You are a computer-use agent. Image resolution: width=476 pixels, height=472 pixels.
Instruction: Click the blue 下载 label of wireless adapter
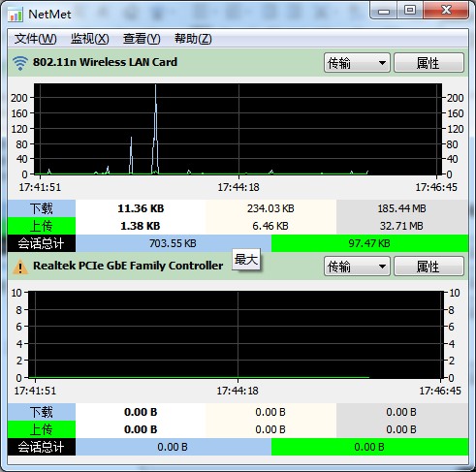click(x=42, y=208)
